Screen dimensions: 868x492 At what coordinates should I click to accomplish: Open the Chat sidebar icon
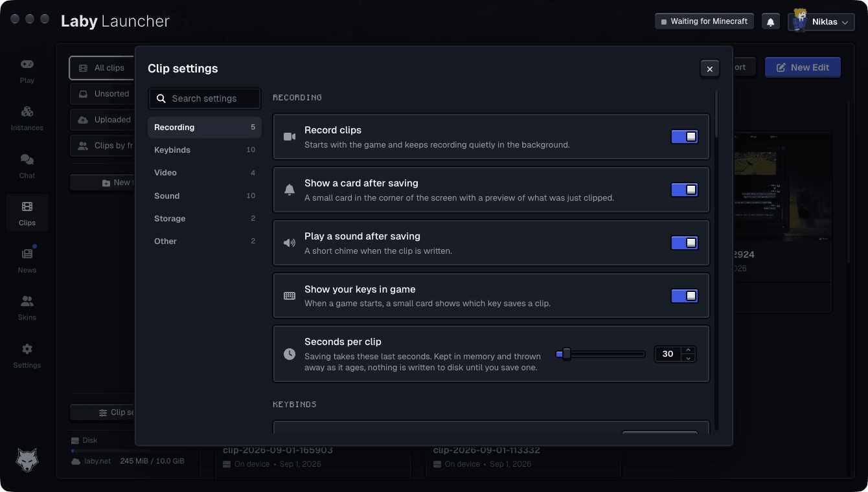27,159
